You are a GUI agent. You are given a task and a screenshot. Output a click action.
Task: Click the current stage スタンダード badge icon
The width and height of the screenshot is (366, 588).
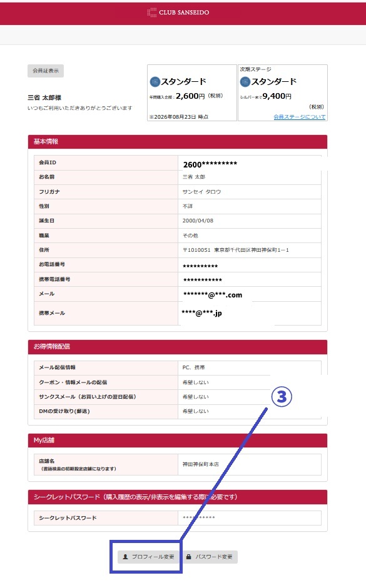tap(155, 81)
